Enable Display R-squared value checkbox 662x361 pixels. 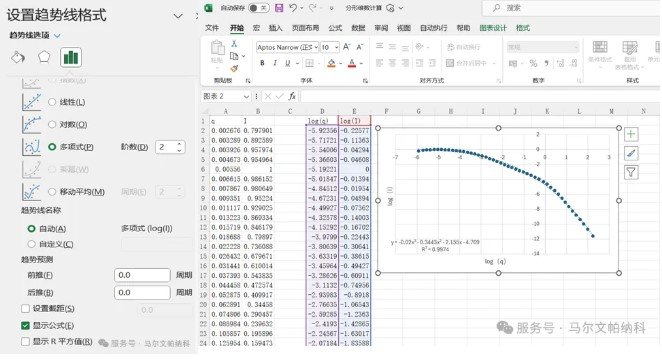pyautogui.click(x=25, y=341)
